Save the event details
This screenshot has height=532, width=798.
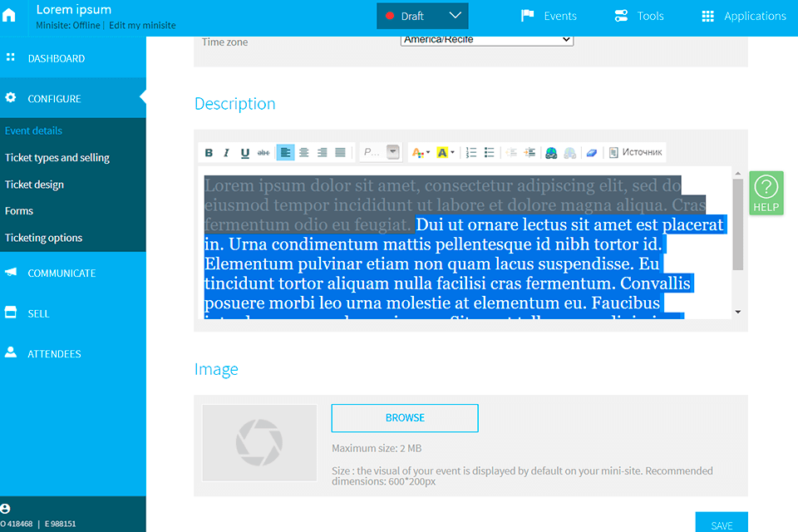722,525
